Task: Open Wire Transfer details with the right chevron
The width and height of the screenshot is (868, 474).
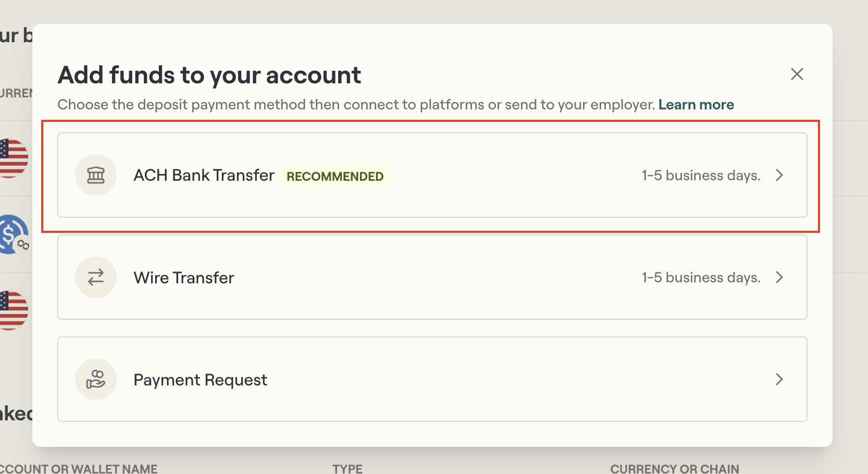Action: (x=779, y=277)
